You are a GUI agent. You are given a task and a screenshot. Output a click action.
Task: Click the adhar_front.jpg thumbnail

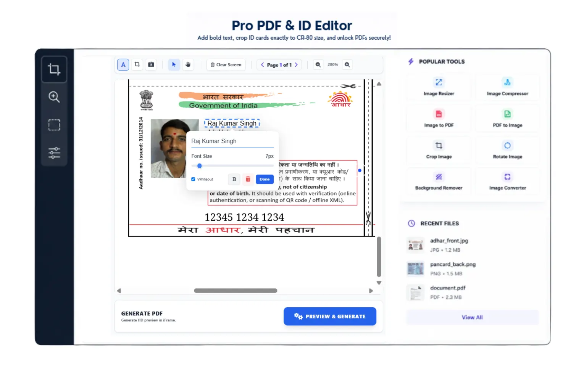point(415,245)
